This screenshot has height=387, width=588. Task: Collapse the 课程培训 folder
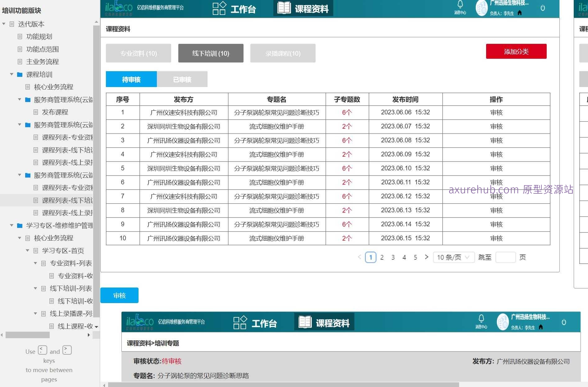(12, 74)
